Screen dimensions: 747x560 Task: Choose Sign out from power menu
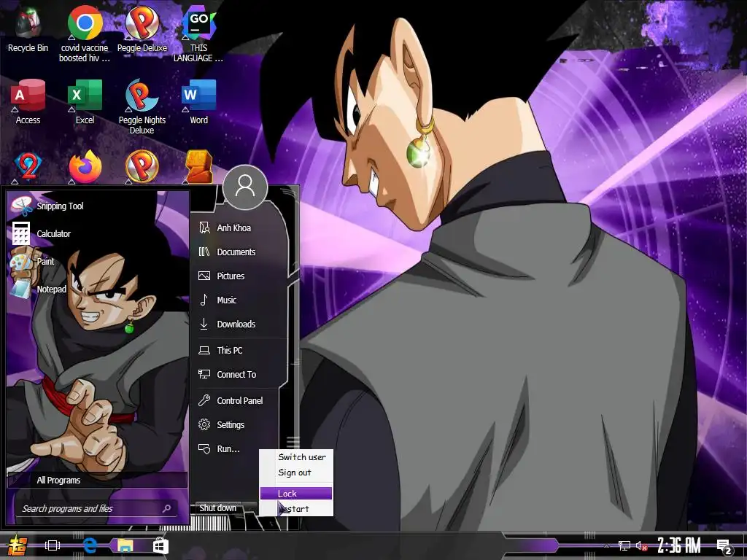[x=295, y=472]
